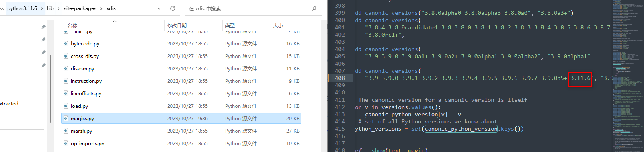Place cursor on "3.11.6" in line 408

pos(580,78)
